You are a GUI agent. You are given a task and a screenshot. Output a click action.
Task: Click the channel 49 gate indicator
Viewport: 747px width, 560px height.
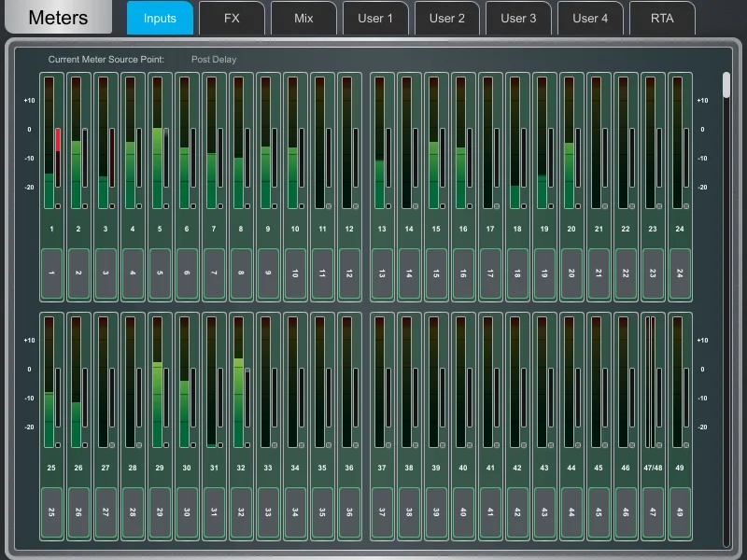[x=686, y=445]
